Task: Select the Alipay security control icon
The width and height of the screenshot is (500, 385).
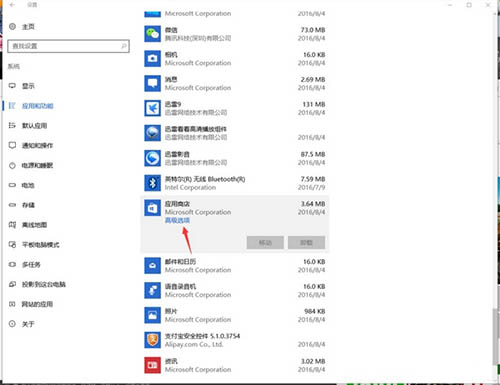Action: point(152,340)
